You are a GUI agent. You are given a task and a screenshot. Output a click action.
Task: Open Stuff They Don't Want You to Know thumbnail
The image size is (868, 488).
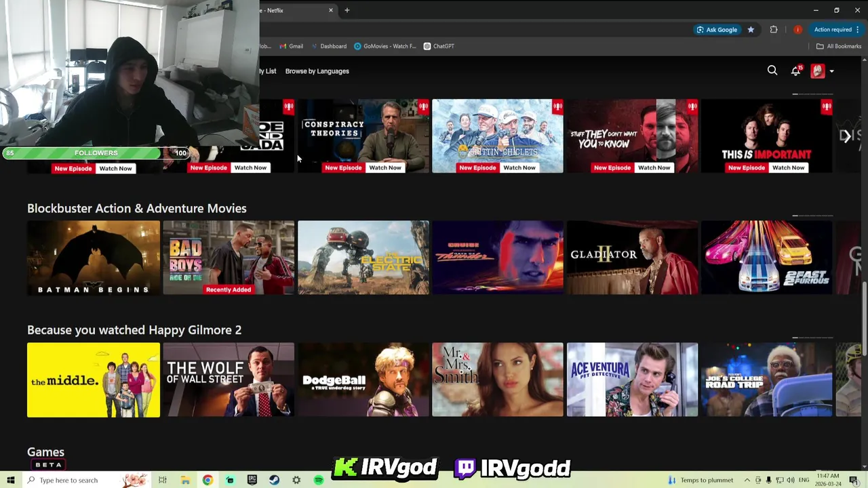[x=632, y=136]
